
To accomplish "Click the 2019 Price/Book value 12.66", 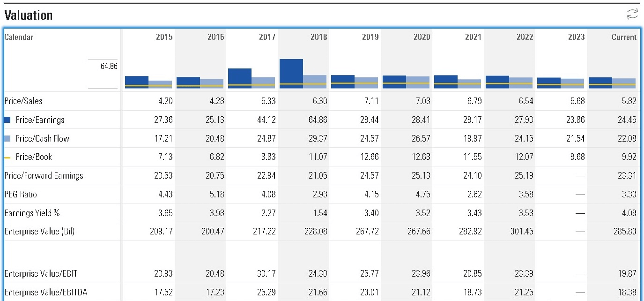I will pos(369,157).
